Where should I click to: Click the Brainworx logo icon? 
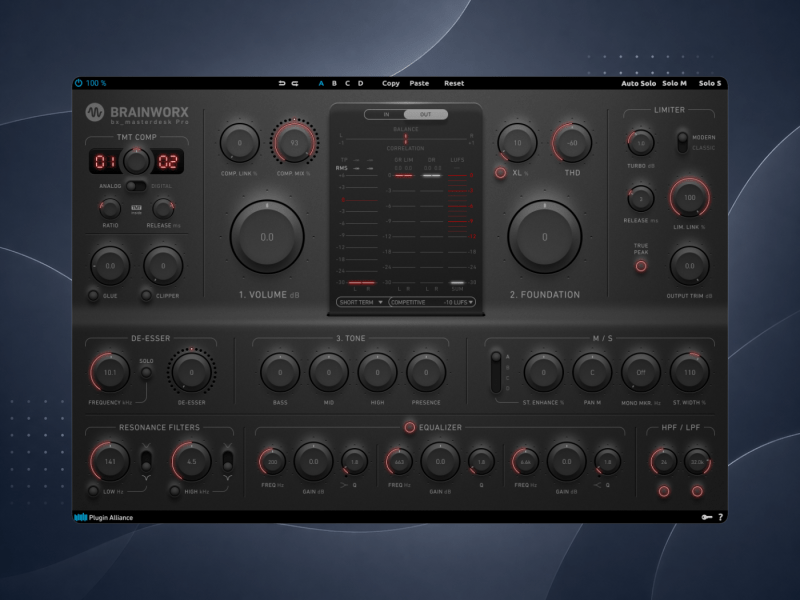pyautogui.click(x=95, y=112)
